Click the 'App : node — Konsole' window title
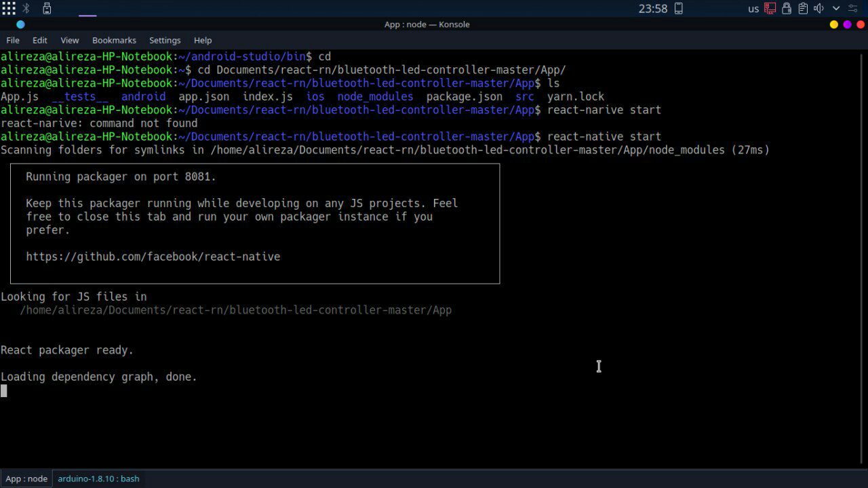Screen dimensions: 868x488 click(427, 24)
